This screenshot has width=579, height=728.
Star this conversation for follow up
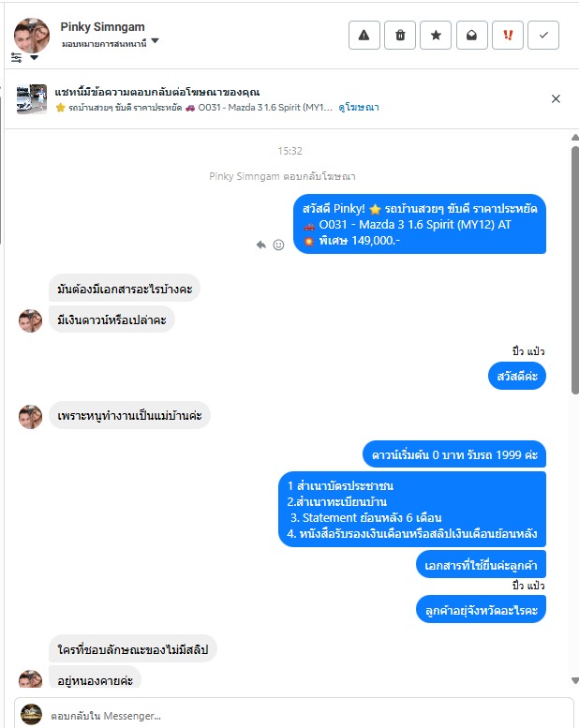(x=436, y=35)
